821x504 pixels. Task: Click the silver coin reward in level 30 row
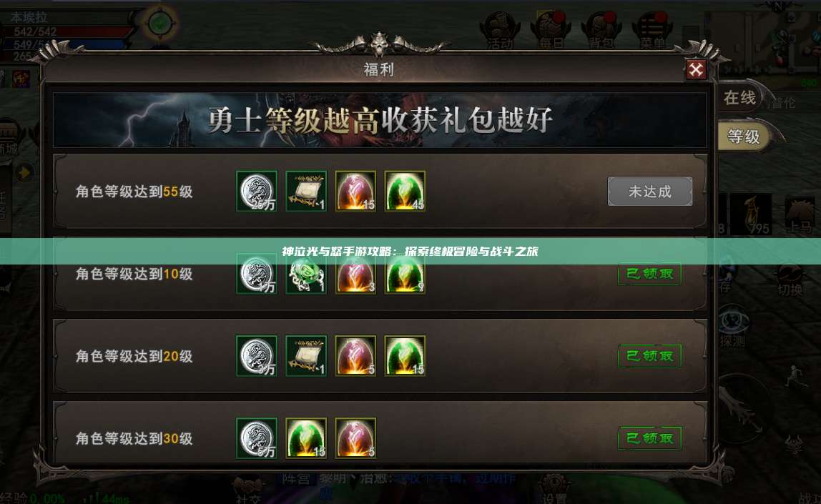[x=257, y=438]
